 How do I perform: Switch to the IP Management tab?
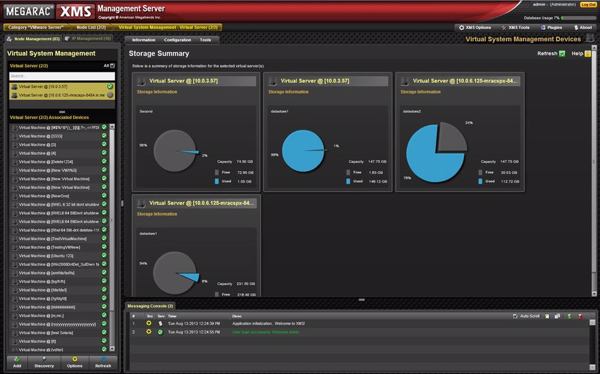tap(88, 39)
